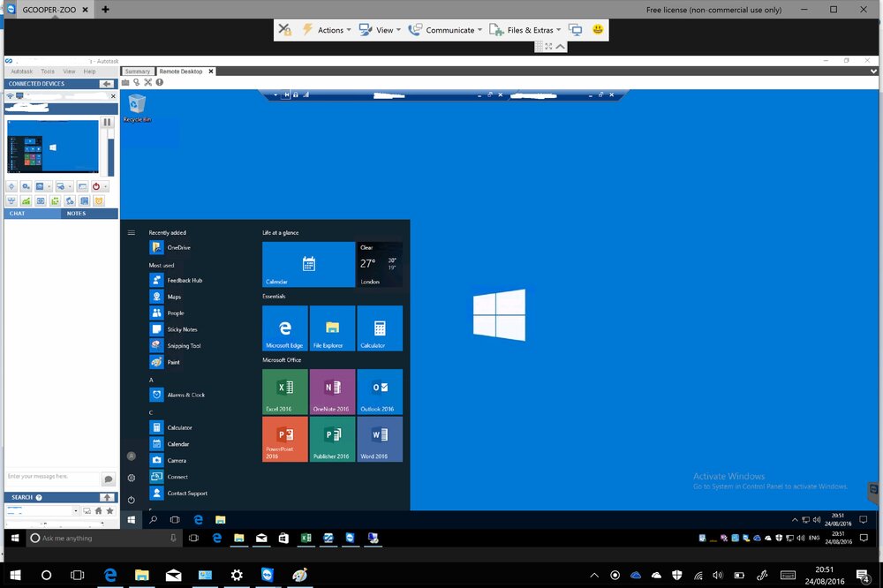Open a new TeamViewer session tab with plus

click(105, 9)
